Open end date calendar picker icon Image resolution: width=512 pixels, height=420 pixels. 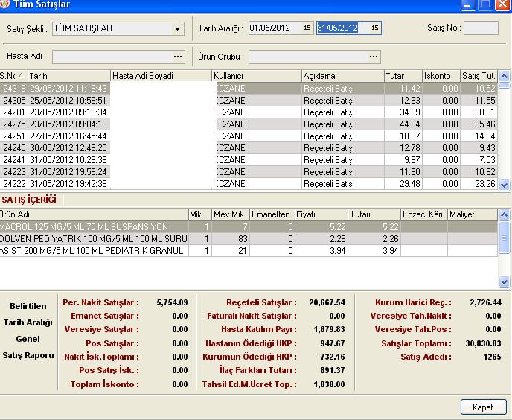click(x=374, y=28)
